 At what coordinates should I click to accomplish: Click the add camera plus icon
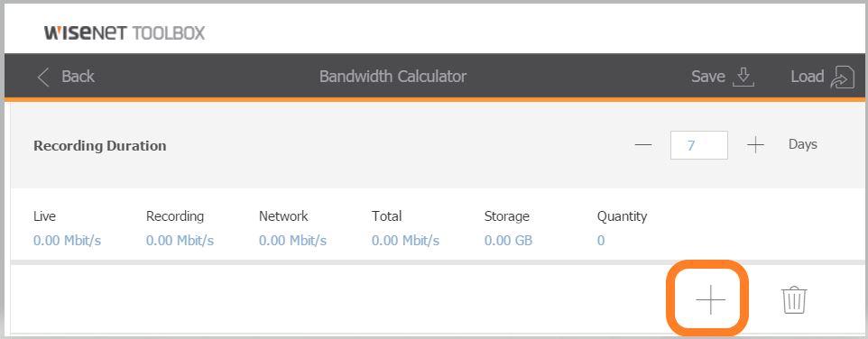click(x=710, y=299)
